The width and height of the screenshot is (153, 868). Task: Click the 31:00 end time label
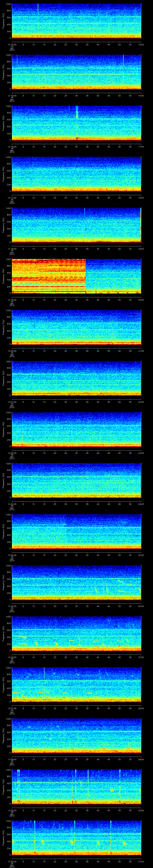pyautogui.click(x=141, y=861)
